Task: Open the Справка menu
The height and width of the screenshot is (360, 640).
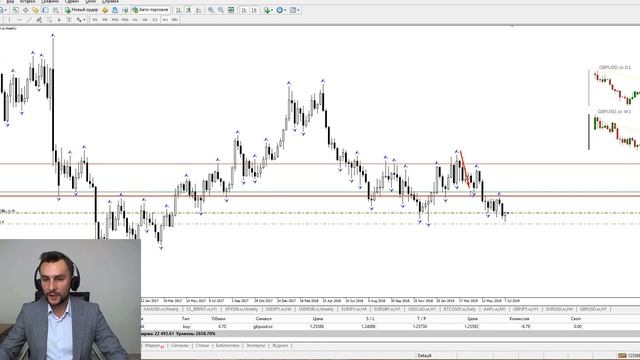Action: [110, 2]
